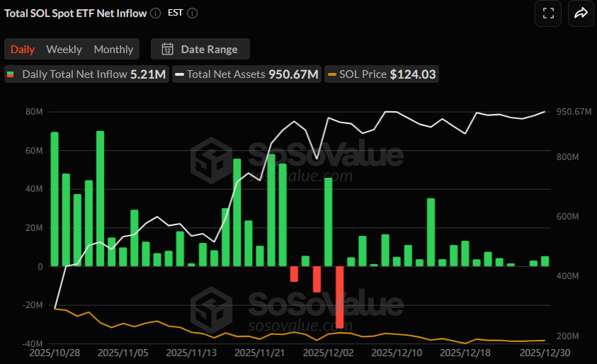
Task: Switch to Weekly view
Action: 64,49
